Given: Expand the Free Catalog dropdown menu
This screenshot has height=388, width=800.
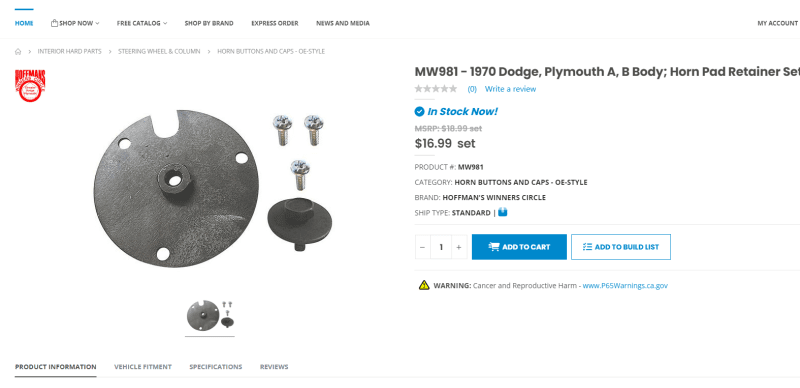Looking at the screenshot, I should click(x=142, y=23).
